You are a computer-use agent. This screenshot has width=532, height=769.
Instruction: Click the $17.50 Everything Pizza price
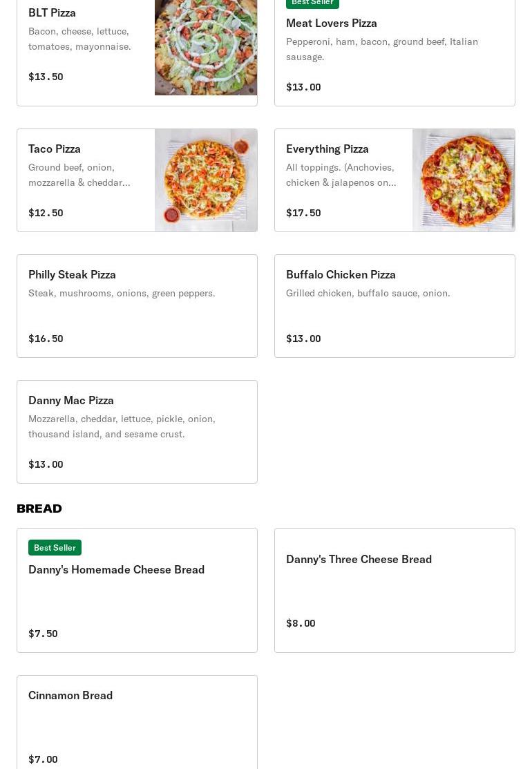coord(303,213)
